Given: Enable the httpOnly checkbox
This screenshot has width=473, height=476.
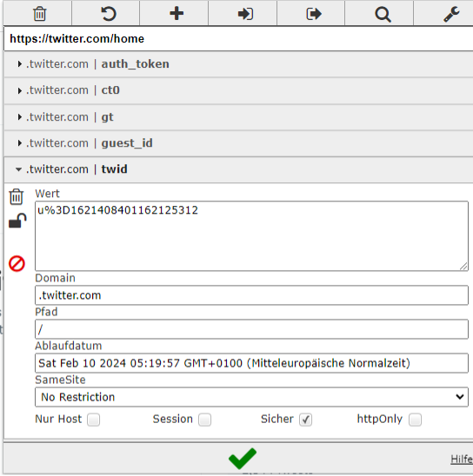Looking at the screenshot, I should click(415, 420).
